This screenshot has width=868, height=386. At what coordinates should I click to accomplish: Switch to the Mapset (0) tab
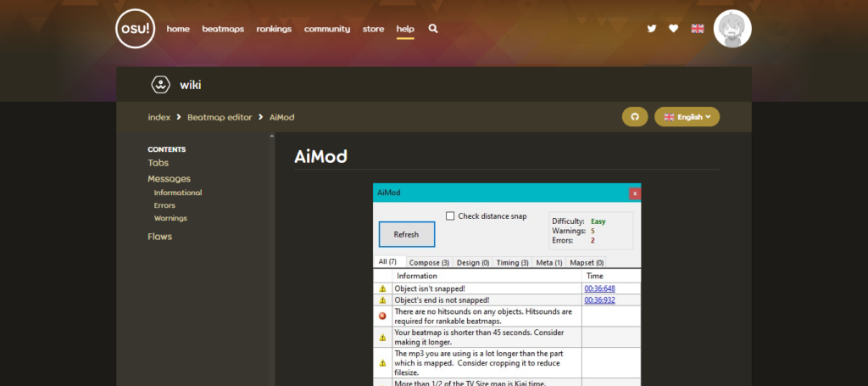click(x=587, y=262)
